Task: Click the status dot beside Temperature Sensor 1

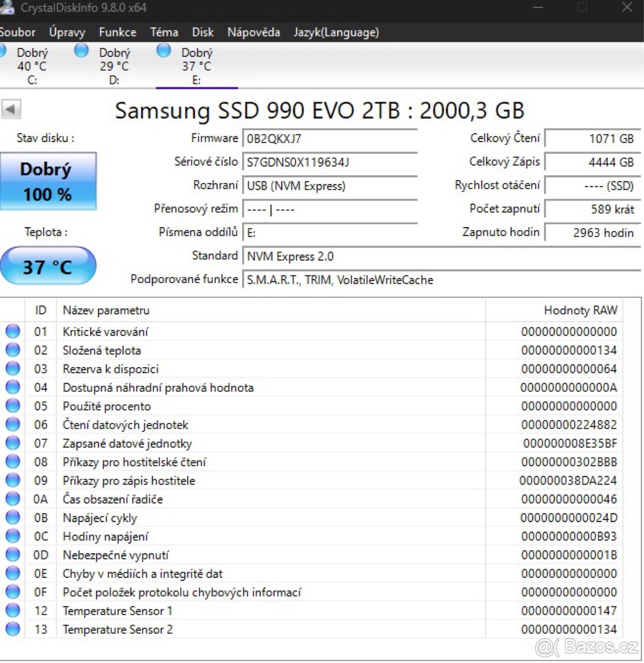Action: (12, 609)
